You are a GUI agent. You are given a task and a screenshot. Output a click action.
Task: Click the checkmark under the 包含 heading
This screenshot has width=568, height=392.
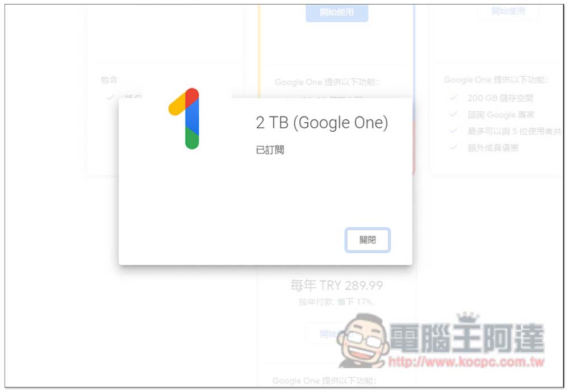click(111, 97)
